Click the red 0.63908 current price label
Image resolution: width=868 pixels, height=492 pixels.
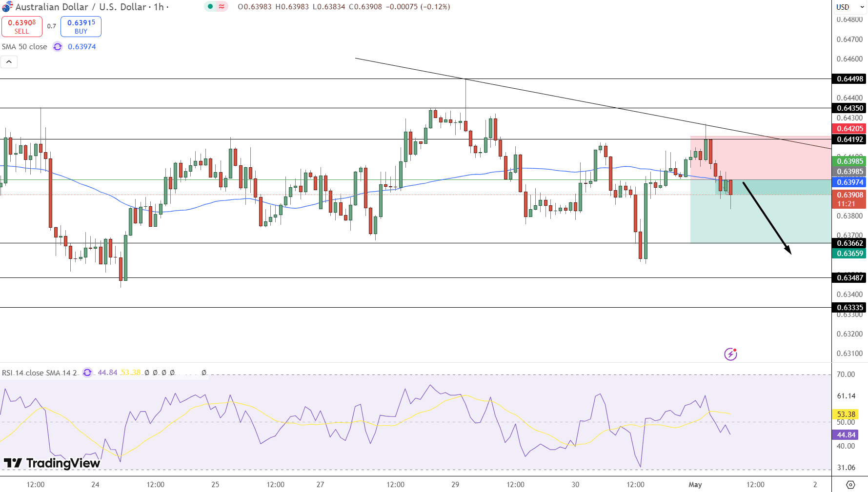[x=849, y=195]
